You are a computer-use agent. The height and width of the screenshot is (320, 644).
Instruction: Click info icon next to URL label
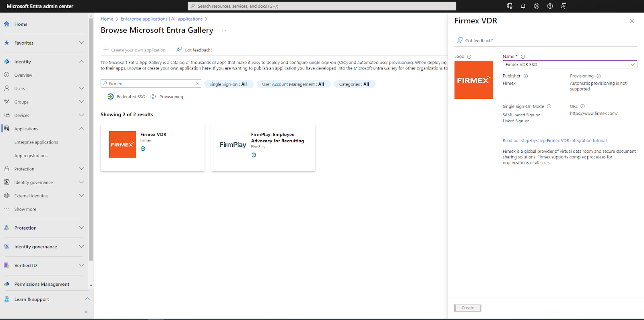pos(583,107)
